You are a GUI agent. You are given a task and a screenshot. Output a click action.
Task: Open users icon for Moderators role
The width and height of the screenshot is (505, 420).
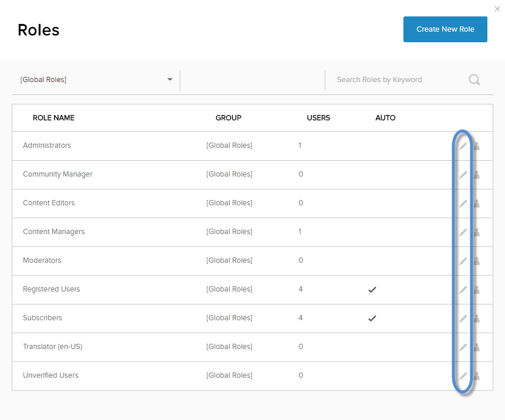click(477, 261)
